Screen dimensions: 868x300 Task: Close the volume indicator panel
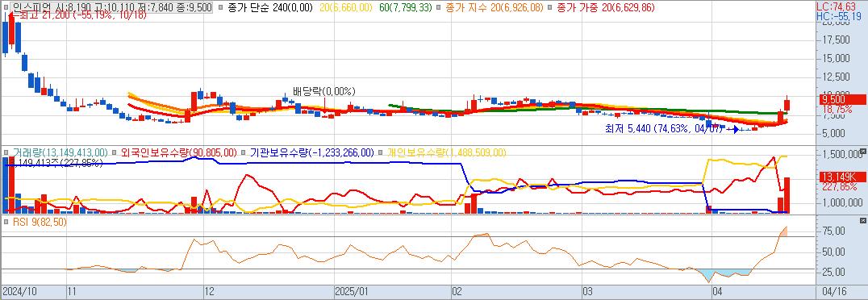[x=863, y=151]
